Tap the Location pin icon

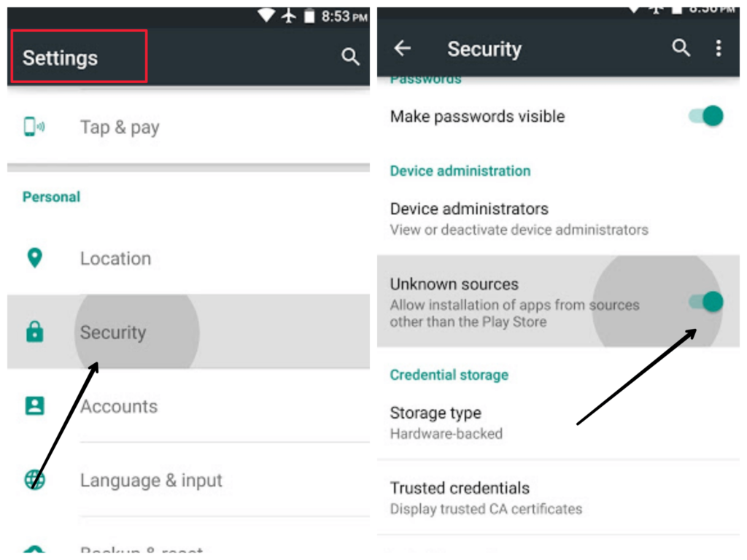[x=34, y=258]
